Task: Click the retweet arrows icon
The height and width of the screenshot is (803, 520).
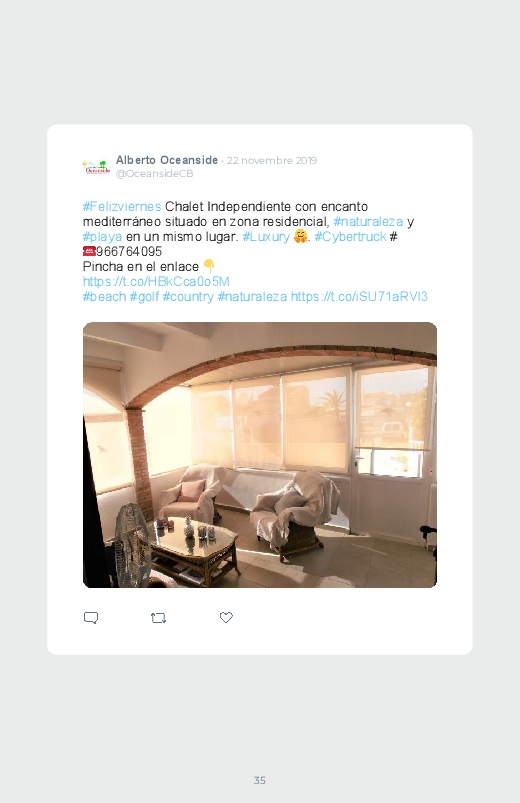Action: (x=158, y=618)
